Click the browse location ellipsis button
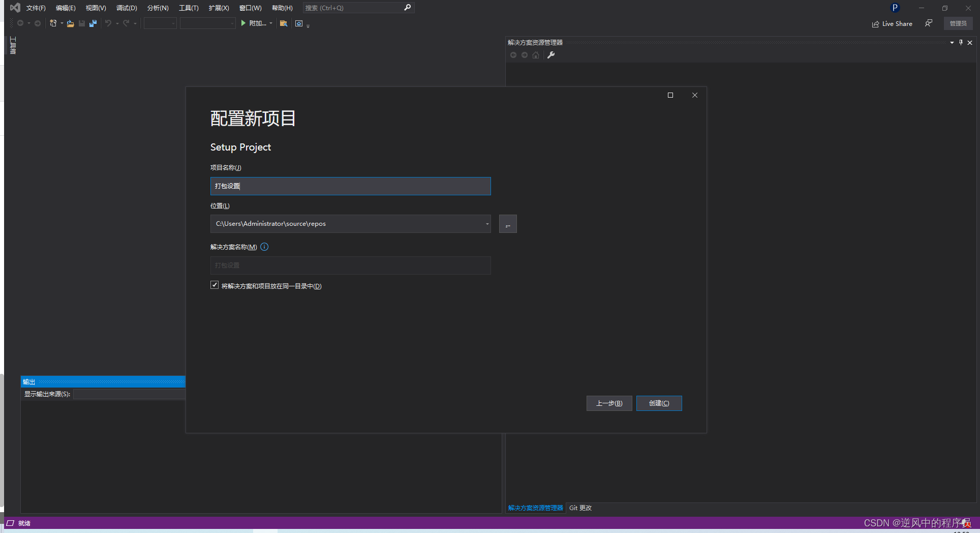Screen dimensions: 980x533 (508, 224)
